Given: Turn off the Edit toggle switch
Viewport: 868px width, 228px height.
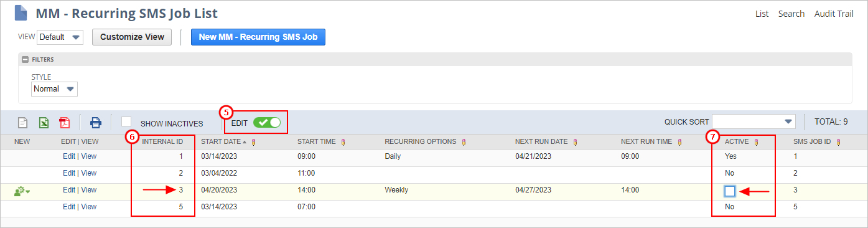Looking at the screenshot, I should pyautogui.click(x=267, y=123).
